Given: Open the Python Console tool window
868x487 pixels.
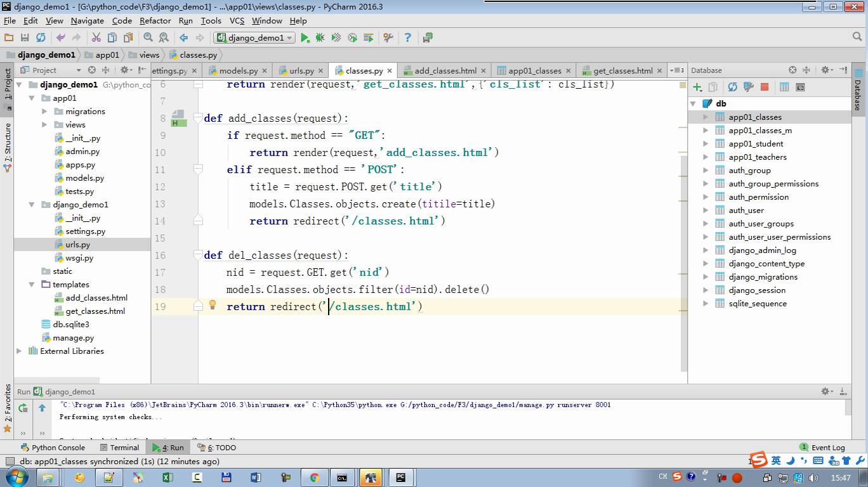Looking at the screenshot, I should tap(53, 448).
